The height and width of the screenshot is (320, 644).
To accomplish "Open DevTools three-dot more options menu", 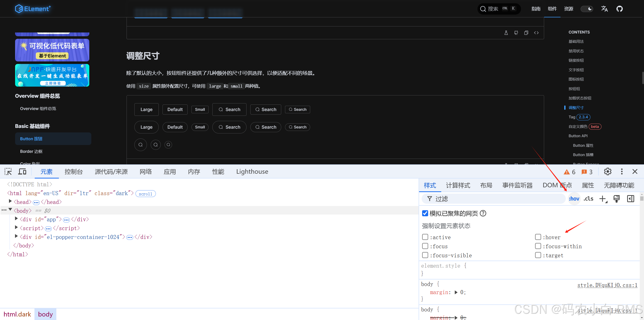I will coord(622,172).
